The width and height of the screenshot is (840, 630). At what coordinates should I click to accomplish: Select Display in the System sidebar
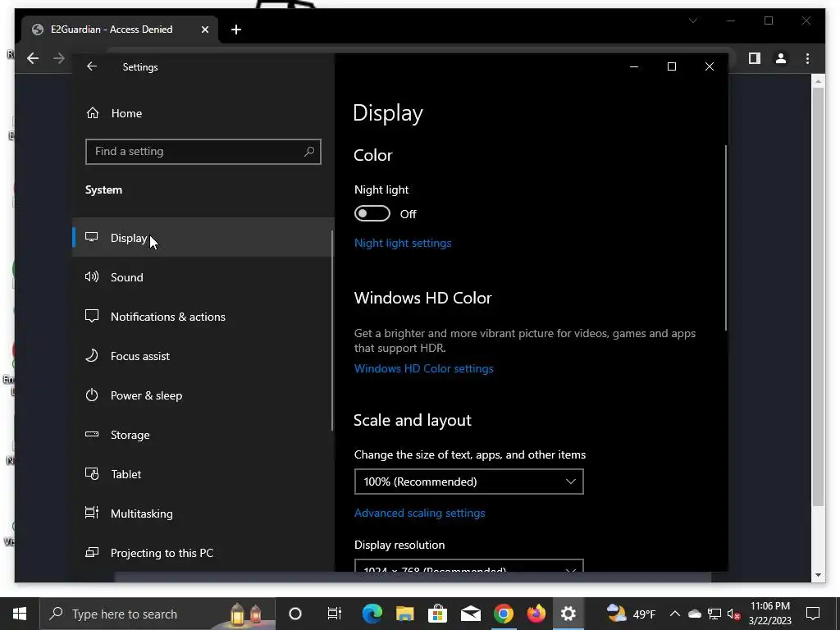click(x=203, y=238)
